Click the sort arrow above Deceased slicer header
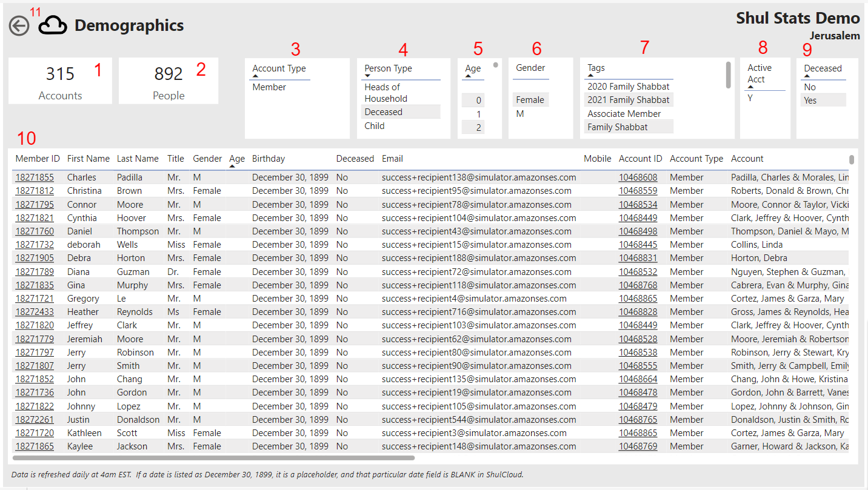Image resolution: width=868 pixels, height=490 pixels. [x=807, y=76]
